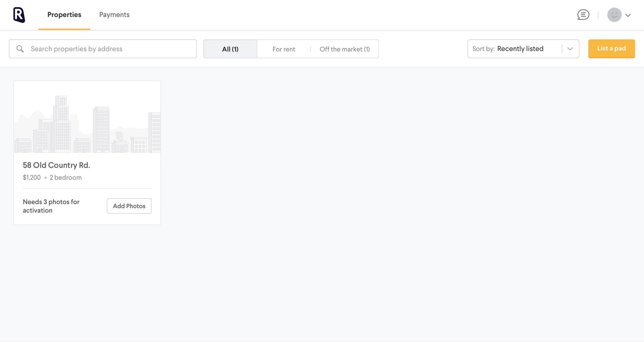The image size is (644, 342).
Task: Click the smiley user avatar
Action: tap(614, 15)
